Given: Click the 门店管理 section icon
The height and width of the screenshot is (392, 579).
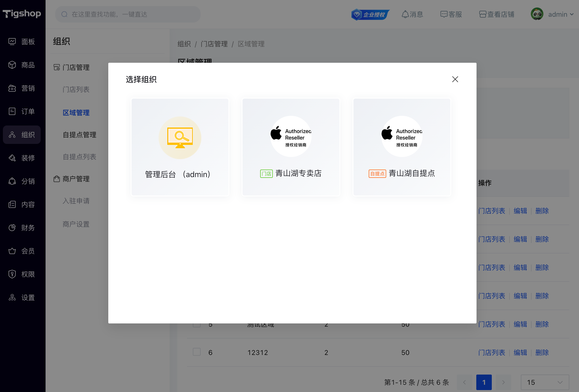Looking at the screenshot, I should (56, 67).
